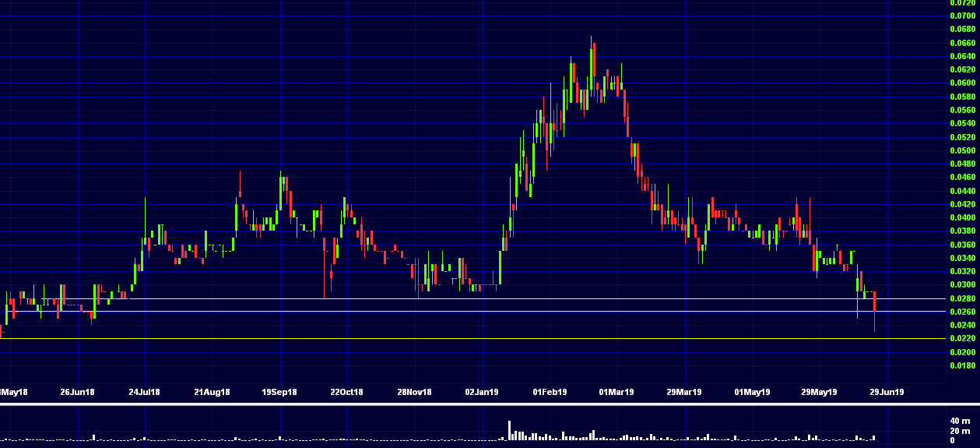Select the yellow horizontal support line
This screenshot has height=448, width=980.
click(473, 338)
